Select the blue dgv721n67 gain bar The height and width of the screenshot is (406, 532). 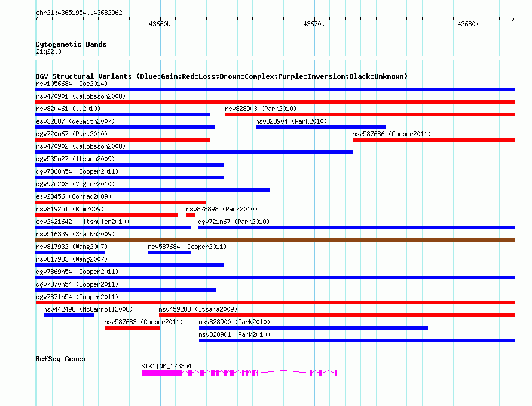click(x=357, y=227)
